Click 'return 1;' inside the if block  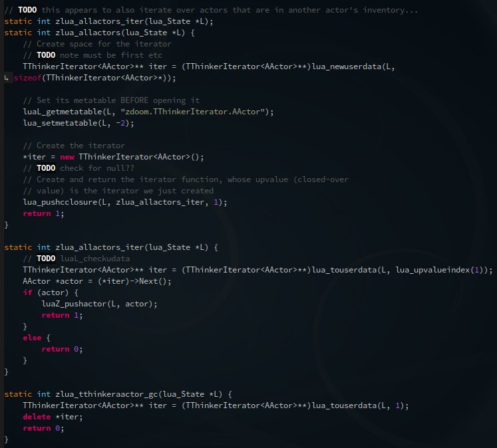62,315
